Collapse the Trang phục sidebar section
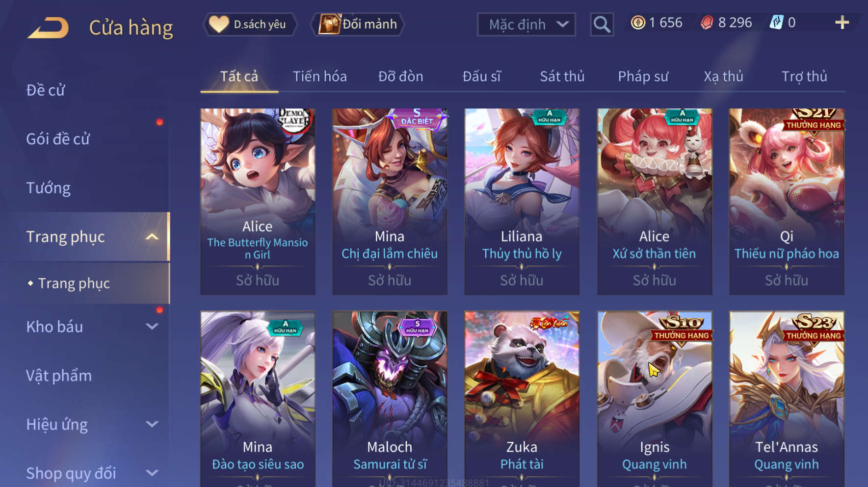Viewport: 868px width, 487px height. coord(152,237)
